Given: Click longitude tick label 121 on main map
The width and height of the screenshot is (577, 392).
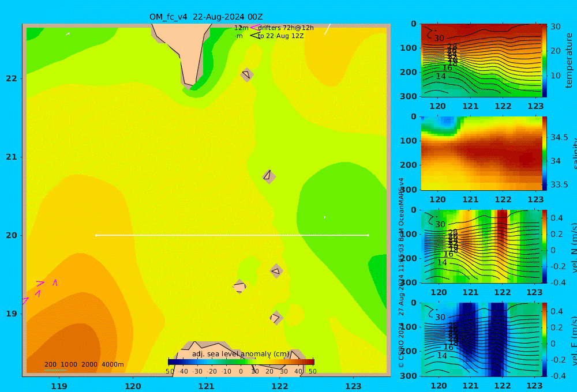Looking at the screenshot, I should (x=206, y=386).
